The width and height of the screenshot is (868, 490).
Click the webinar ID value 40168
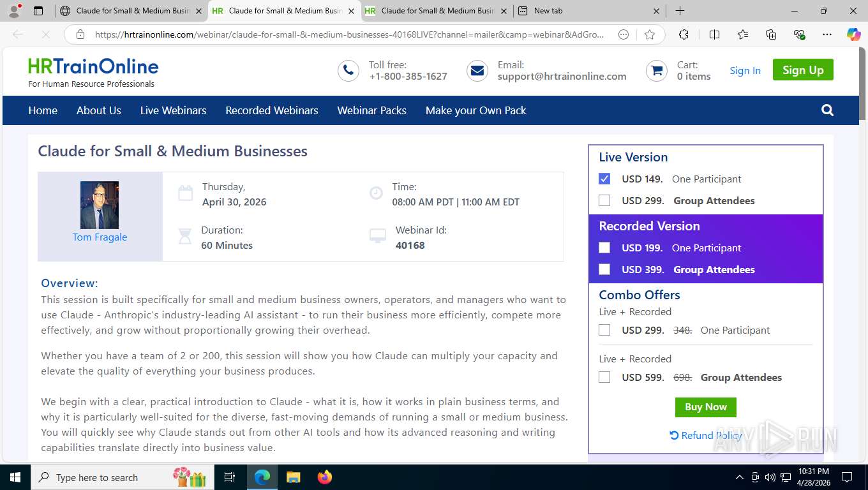[x=410, y=246]
